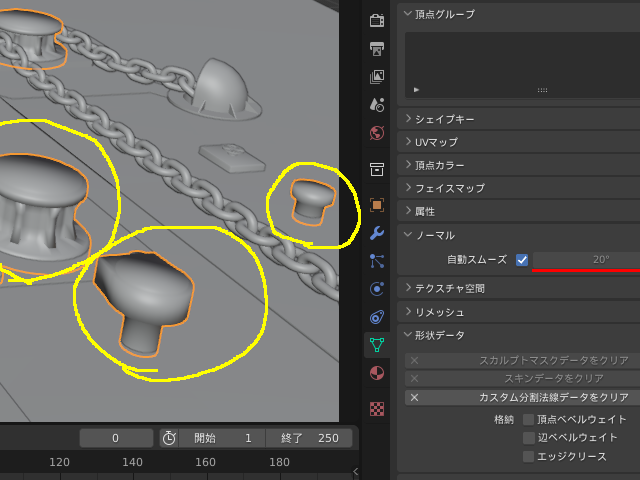Click the 開始 start frame field

[x=222, y=438]
